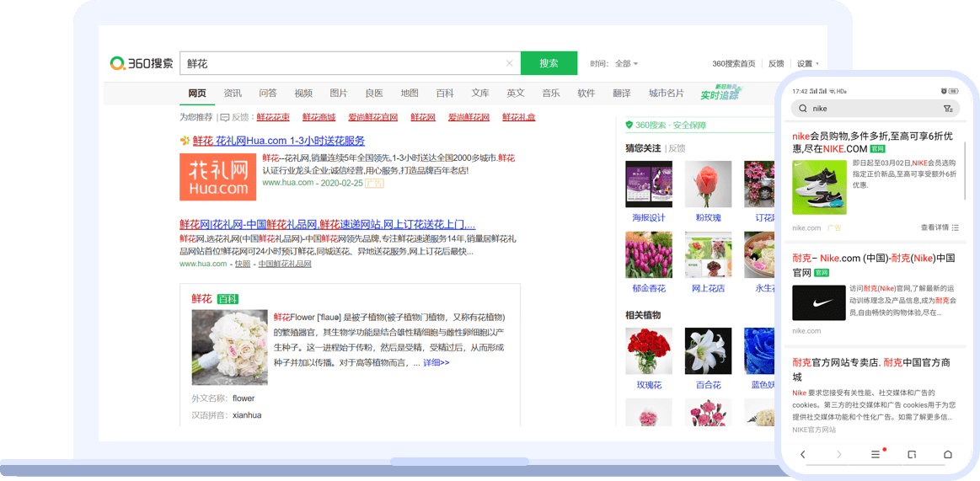
Task: Clear the search box with the X icon
Action: click(x=509, y=63)
